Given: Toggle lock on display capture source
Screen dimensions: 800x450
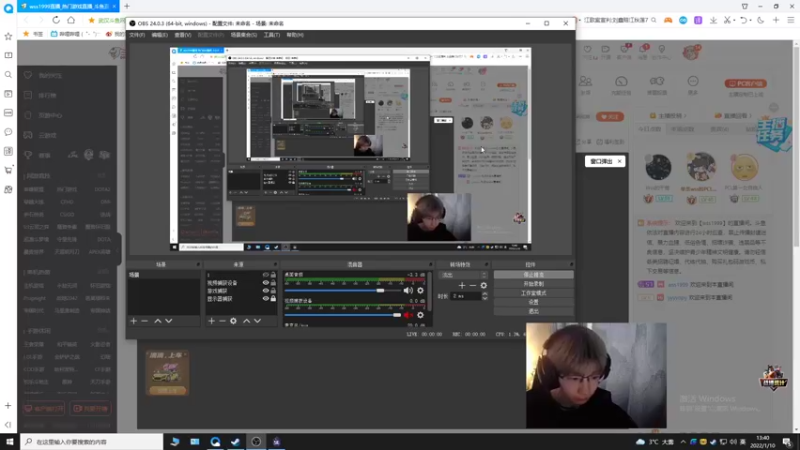Looking at the screenshot, I should (273, 298).
